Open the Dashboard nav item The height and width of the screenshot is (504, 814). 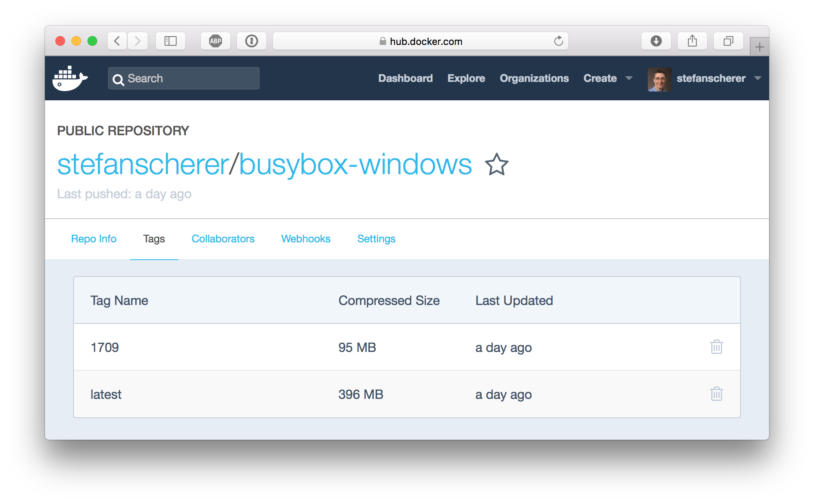coord(405,78)
